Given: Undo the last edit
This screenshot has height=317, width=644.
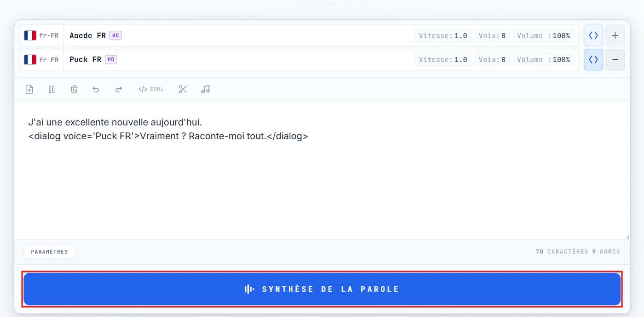Looking at the screenshot, I should tap(96, 89).
